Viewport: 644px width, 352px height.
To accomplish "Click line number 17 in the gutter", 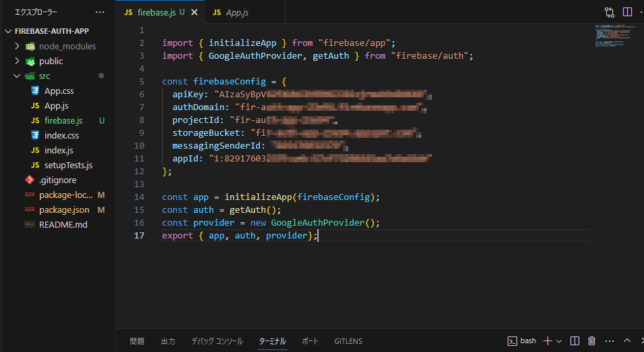I will [x=139, y=235].
